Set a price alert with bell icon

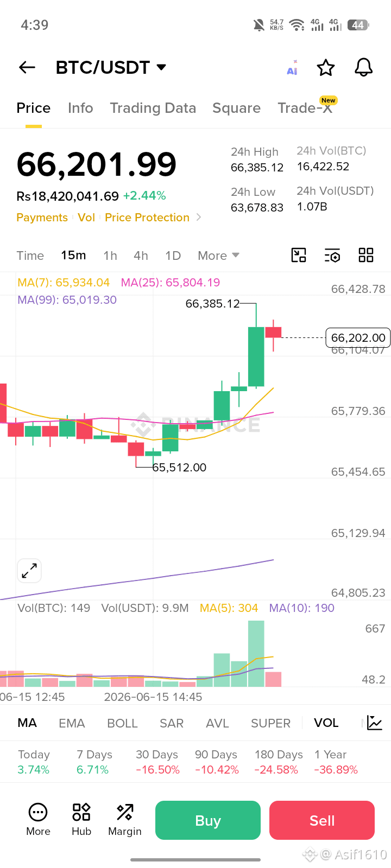coord(363,67)
